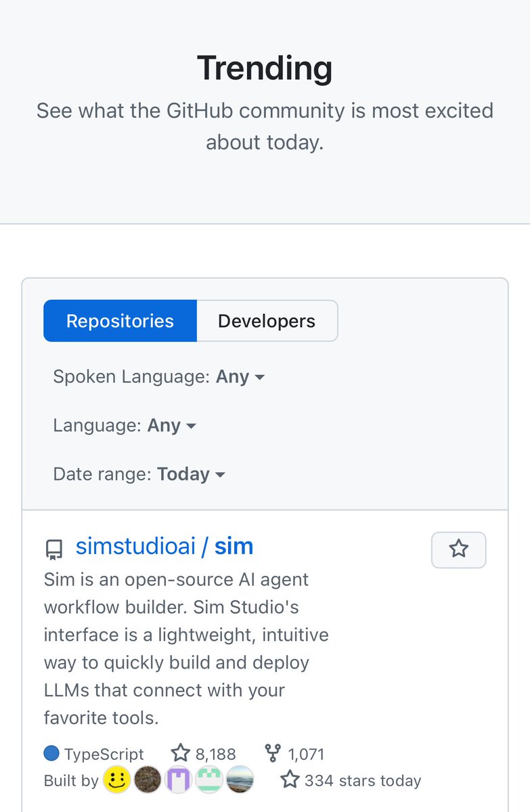
Task: Click the star icon next to 8,188
Action: pyautogui.click(x=180, y=753)
